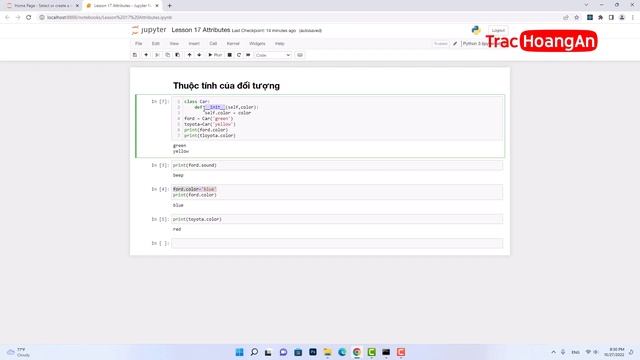
Task: Click the empty code cell at the bottom
Action: click(x=337, y=243)
